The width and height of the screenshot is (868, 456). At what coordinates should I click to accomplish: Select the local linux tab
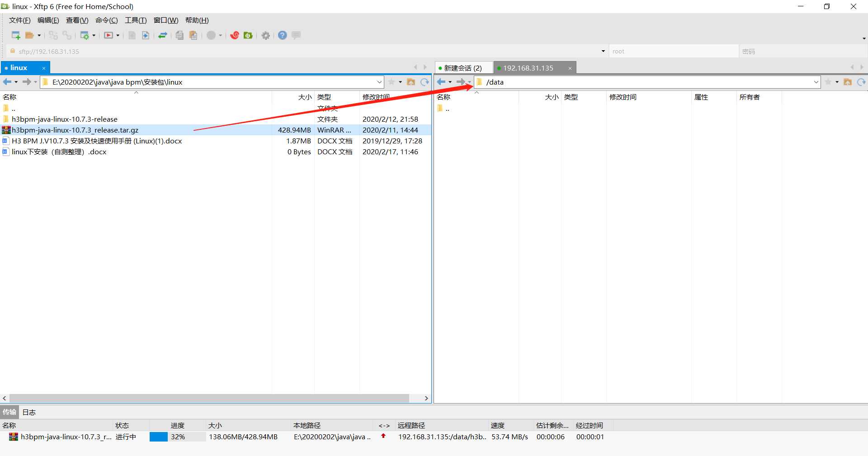19,68
